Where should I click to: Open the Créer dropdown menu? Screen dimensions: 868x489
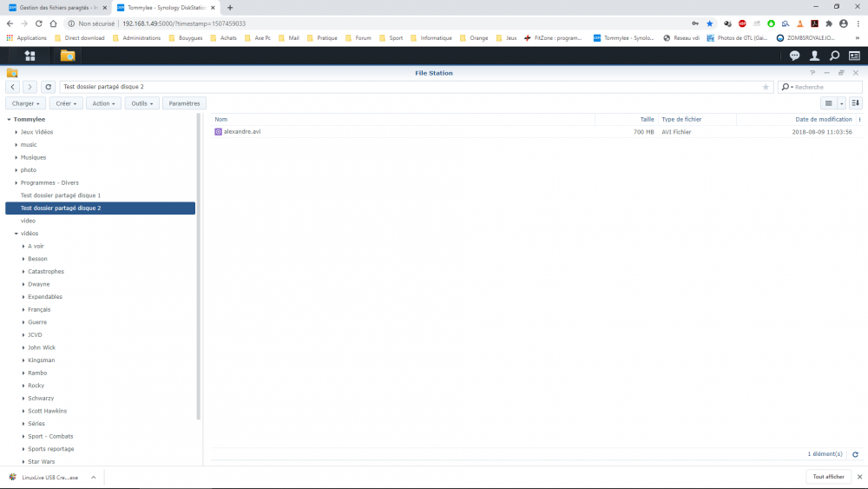[x=66, y=103]
